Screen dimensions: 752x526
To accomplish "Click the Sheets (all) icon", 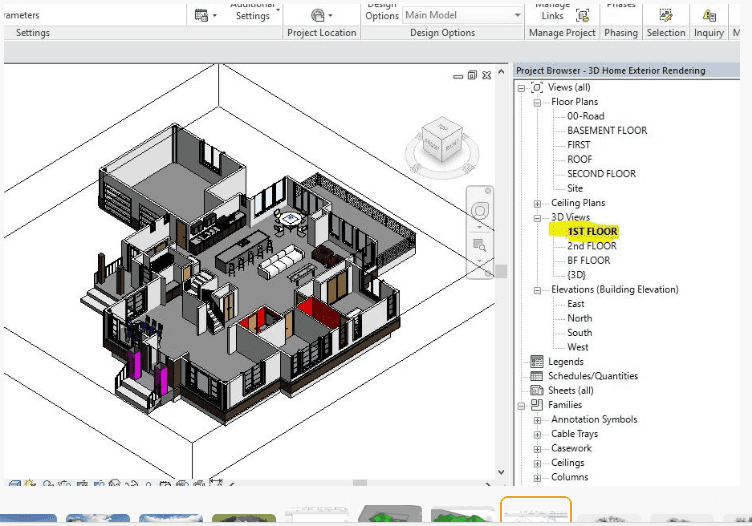I will [537, 391].
